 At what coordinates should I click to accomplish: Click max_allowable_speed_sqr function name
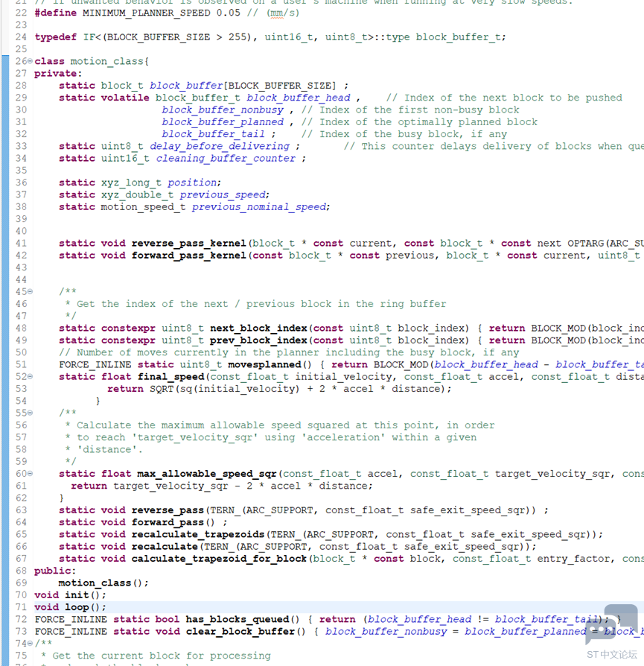[207, 474]
